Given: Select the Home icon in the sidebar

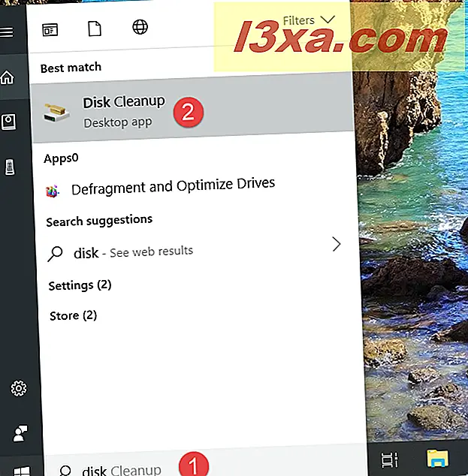Looking at the screenshot, I should tap(7, 77).
